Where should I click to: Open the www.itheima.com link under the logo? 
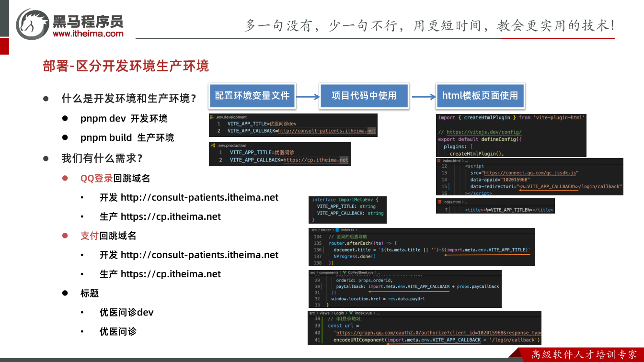[88, 34]
